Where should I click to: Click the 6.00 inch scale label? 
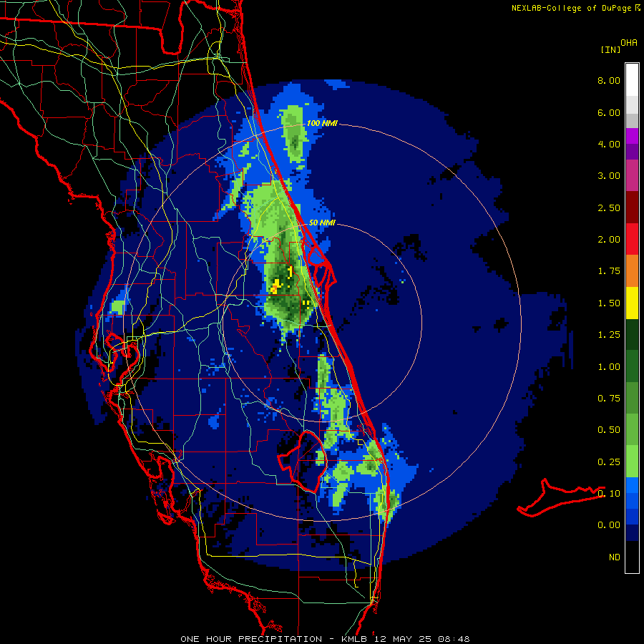coord(609,112)
